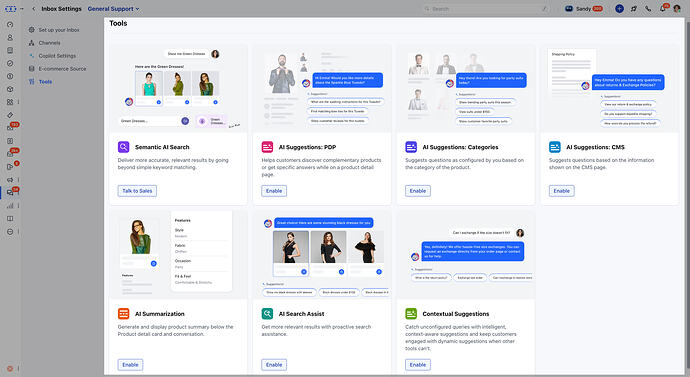Enable AI Suggestions: CMS

[x=562, y=191]
